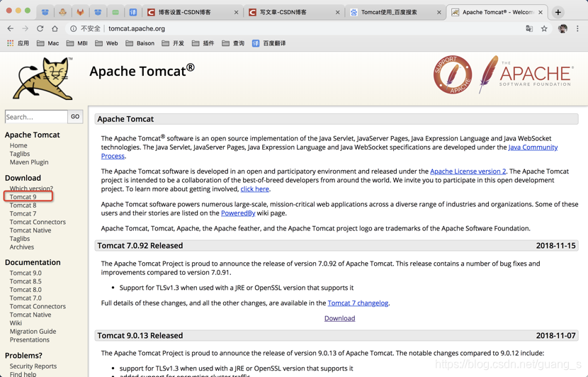
Task: Open the Tomcat 7.0 documentation link
Action: (26, 298)
